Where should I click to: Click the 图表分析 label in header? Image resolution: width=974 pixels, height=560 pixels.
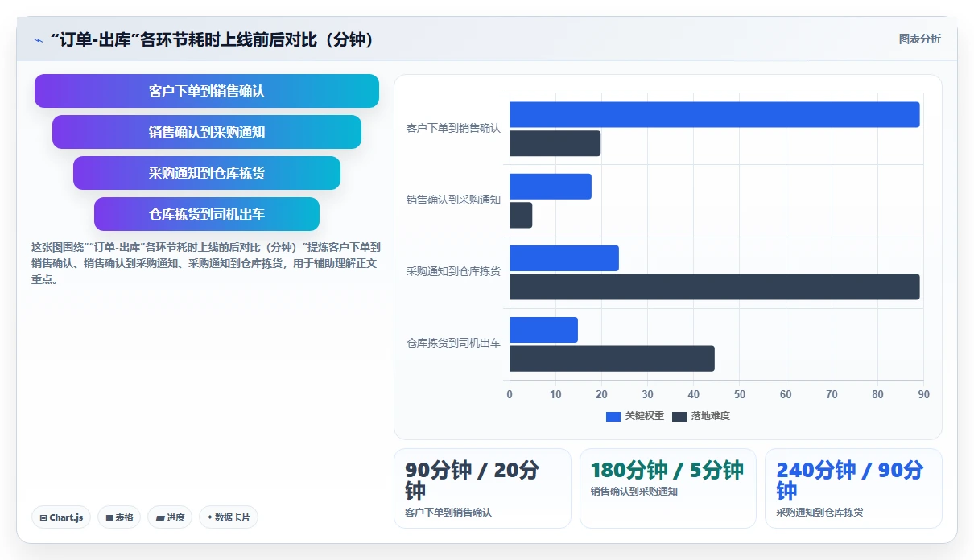click(x=919, y=39)
